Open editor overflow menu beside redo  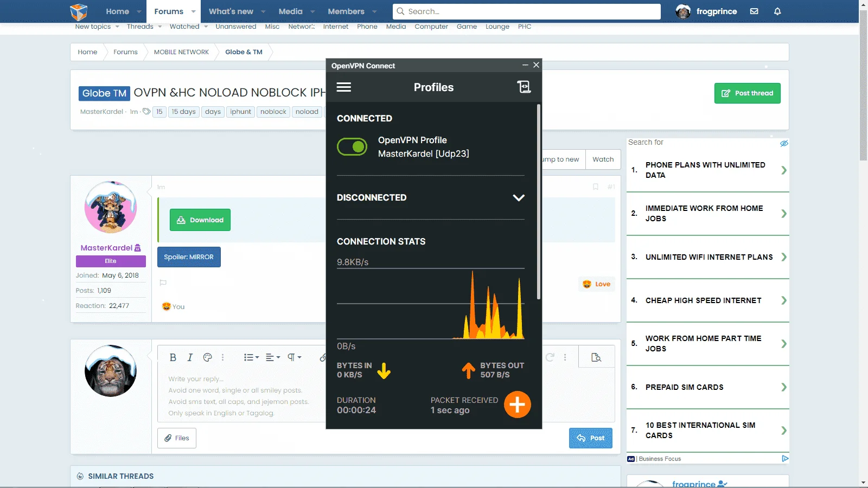pos(565,357)
